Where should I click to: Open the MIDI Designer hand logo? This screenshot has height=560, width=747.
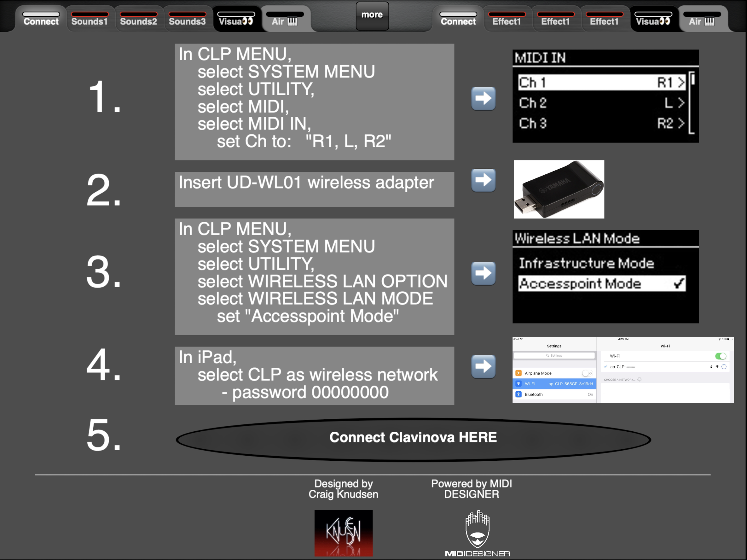click(478, 534)
